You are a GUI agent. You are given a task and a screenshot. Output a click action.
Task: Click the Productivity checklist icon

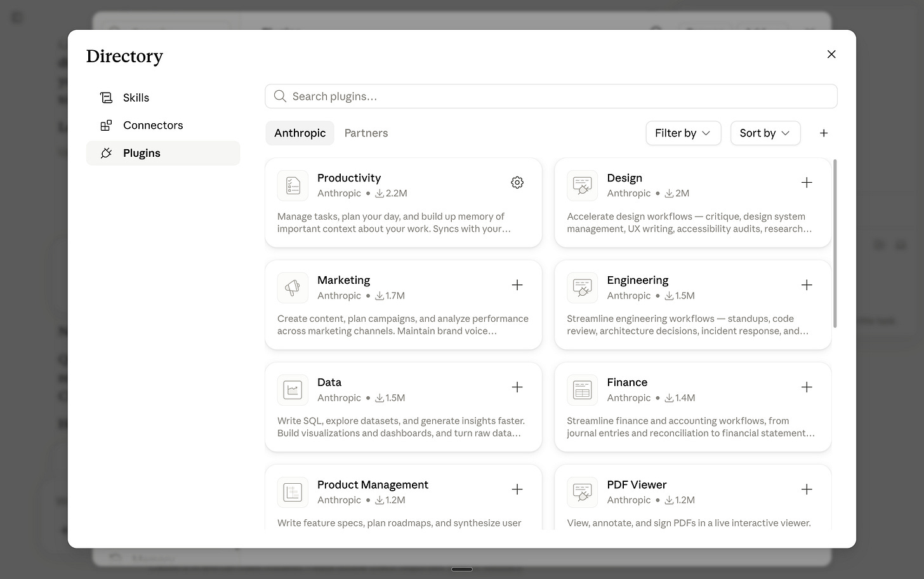pos(293,185)
